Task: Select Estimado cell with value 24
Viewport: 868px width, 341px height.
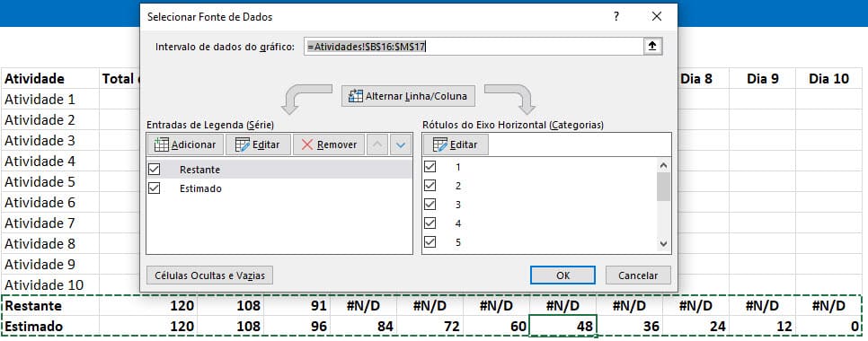Action: click(x=695, y=326)
